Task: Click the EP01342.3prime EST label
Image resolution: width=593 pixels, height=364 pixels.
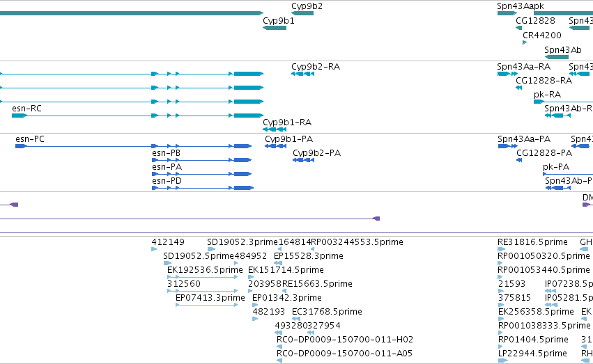Action: point(287,298)
